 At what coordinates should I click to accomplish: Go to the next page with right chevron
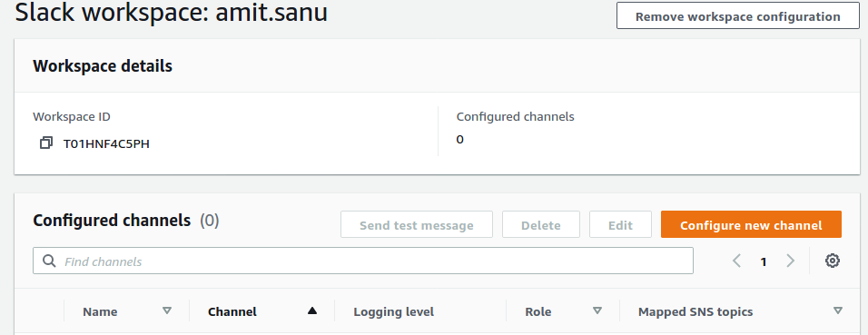point(790,261)
